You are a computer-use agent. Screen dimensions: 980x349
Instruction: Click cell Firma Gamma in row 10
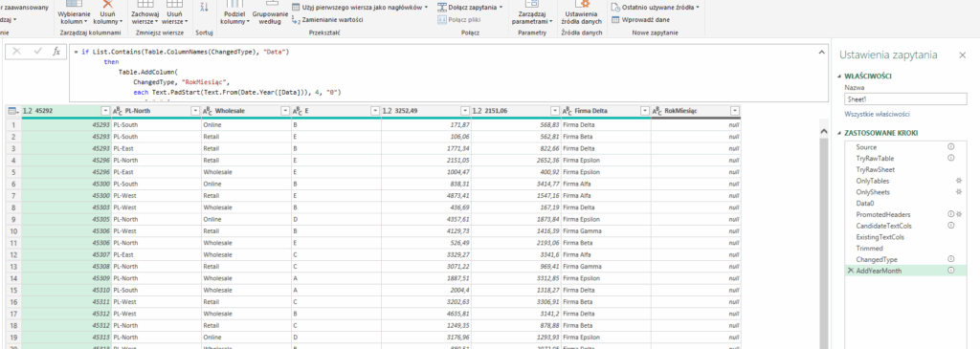click(606, 230)
